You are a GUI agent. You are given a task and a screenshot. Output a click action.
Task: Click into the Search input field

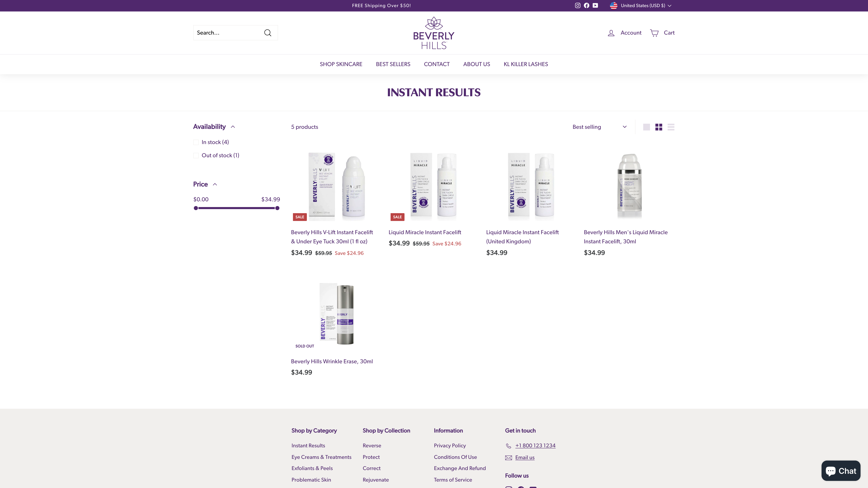pyautogui.click(x=228, y=33)
